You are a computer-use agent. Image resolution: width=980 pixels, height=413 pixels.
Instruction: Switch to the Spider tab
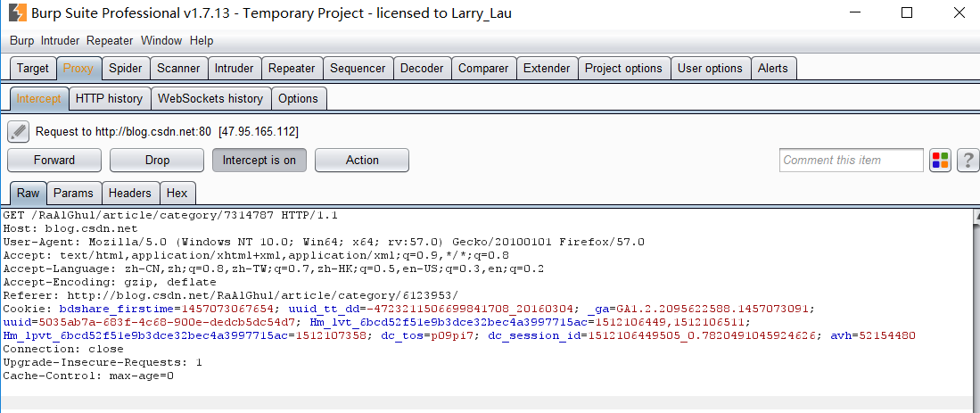tap(126, 68)
